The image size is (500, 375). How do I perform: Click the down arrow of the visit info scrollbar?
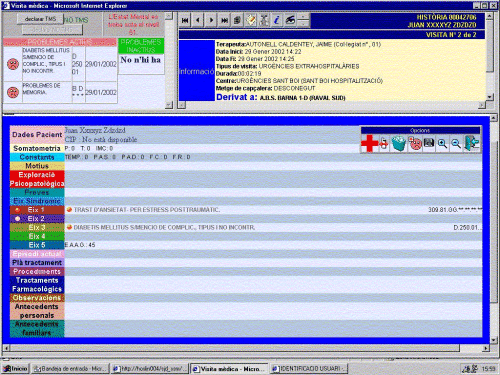(489, 97)
